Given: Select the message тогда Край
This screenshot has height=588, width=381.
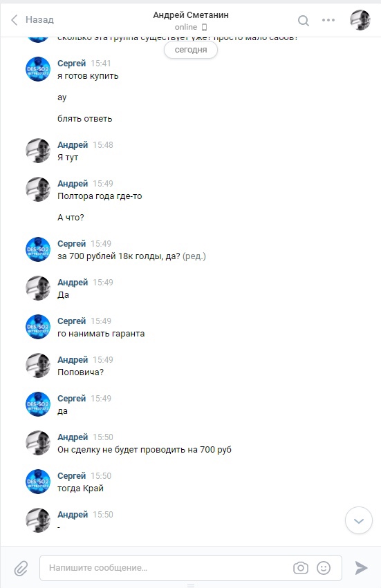Looking at the screenshot, I should click(80, 489).
